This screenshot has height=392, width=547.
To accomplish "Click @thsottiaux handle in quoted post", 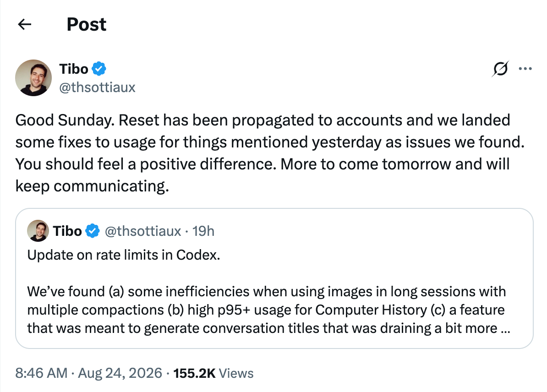I will tap(142, 231).
